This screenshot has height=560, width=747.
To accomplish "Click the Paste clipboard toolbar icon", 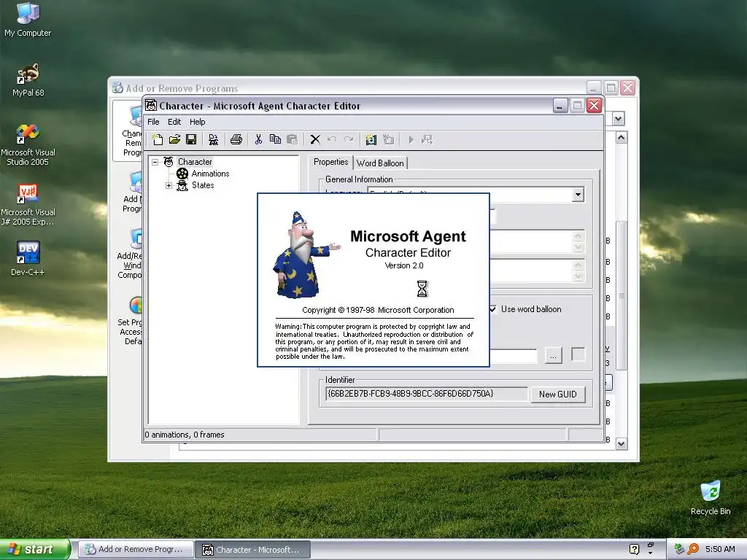I will 292,139.
